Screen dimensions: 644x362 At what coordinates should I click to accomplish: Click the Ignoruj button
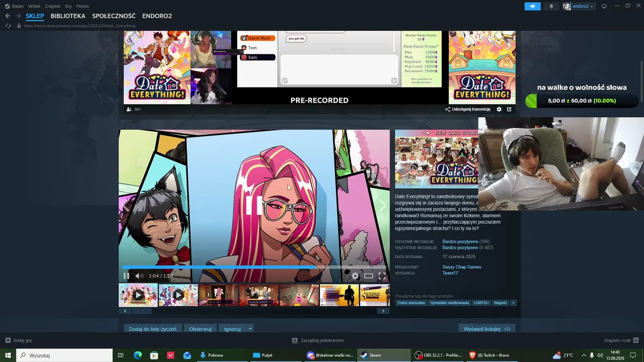coord(232,329)
